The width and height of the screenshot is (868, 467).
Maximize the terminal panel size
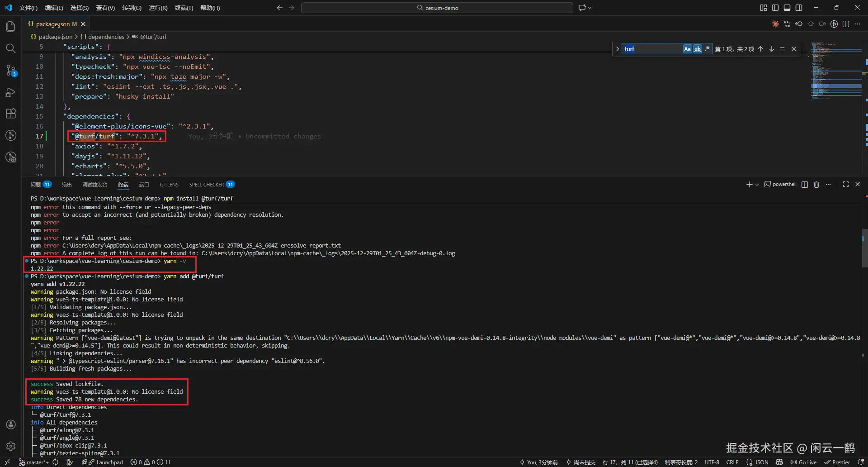click(846, 185)
